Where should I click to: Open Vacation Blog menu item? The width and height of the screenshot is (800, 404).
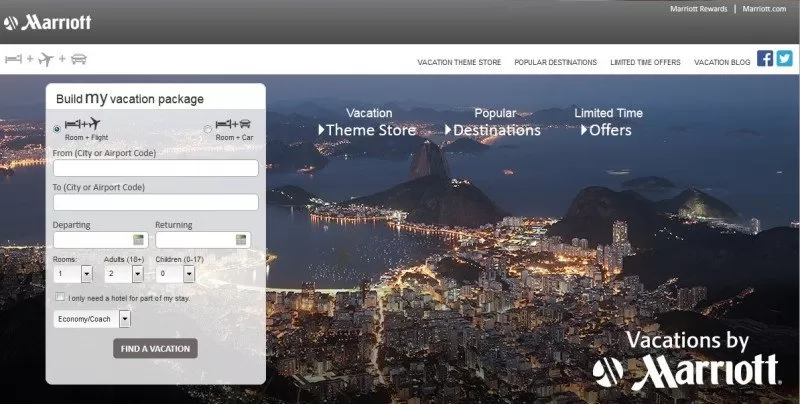(722, 62)
